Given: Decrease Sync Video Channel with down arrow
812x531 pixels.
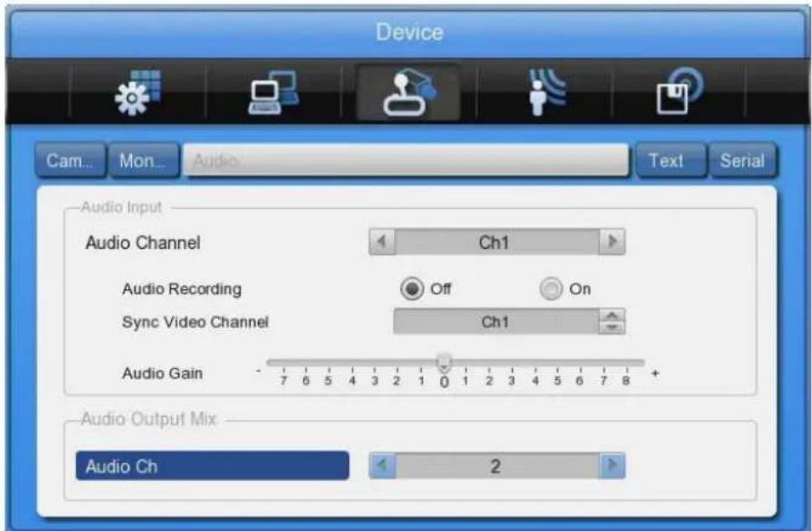Looking at the screenshot, I should pos(612,327).
